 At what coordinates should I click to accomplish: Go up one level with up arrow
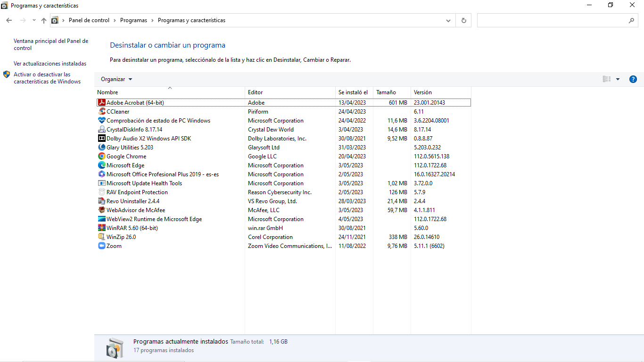pos(44,20)
